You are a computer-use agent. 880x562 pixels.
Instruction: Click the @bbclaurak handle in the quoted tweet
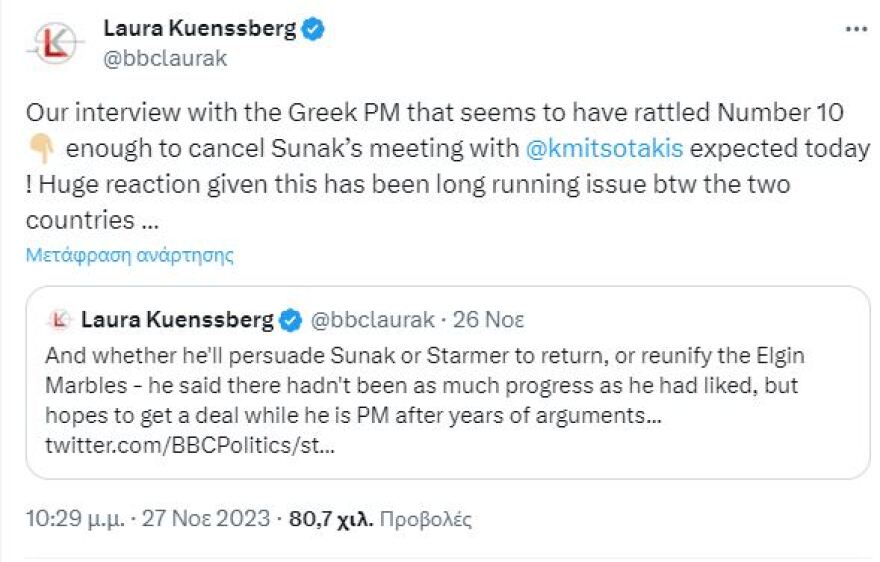pos(373,320)
